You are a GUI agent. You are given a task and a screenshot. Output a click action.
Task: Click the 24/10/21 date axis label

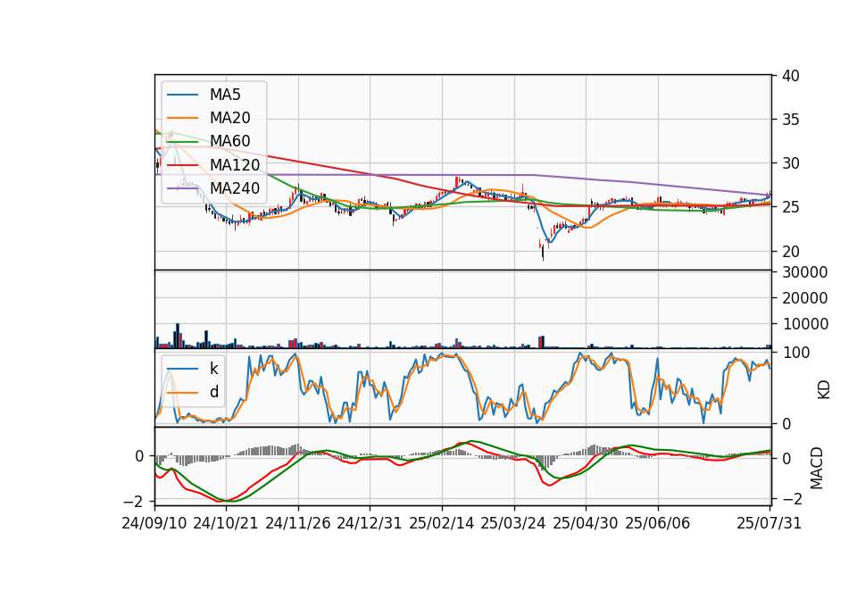click(226, 523)
